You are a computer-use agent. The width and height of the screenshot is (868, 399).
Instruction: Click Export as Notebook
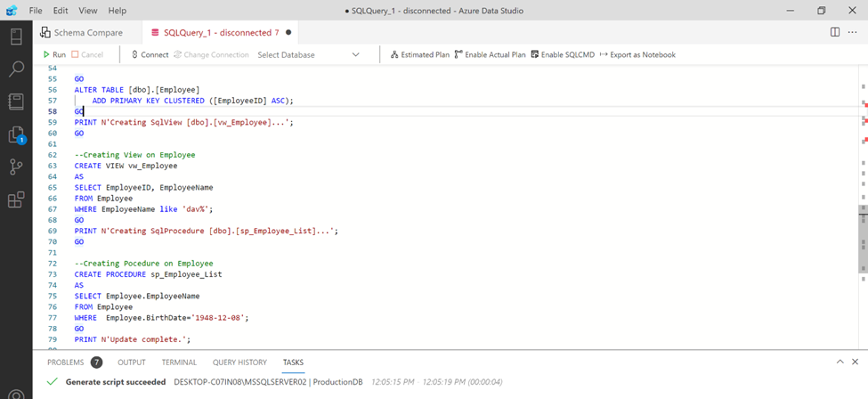click(x=637, y=54)
